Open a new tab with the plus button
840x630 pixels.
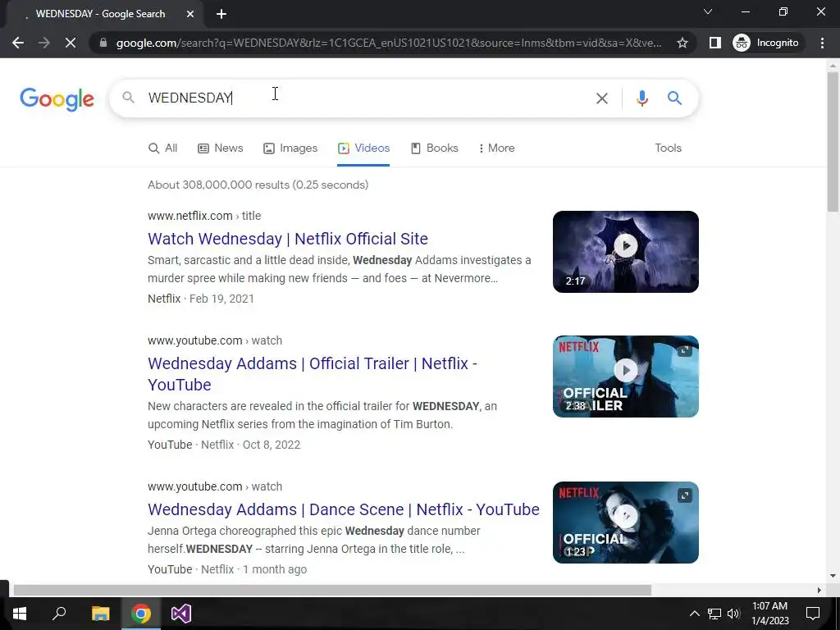tap(221, 14)
